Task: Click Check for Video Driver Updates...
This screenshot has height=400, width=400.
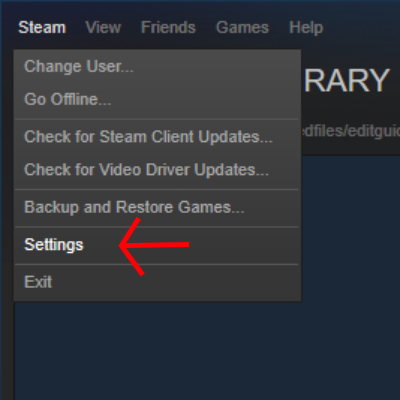Action: [x=157, y=170]
